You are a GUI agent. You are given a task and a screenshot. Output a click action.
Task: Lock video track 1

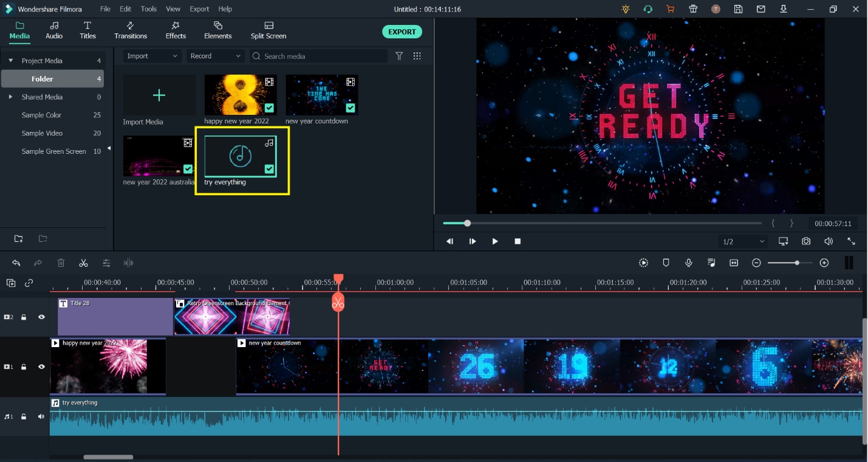pos(24,367)
